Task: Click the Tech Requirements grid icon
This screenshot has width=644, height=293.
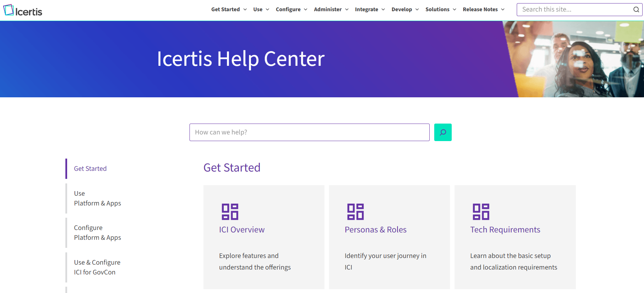Action: [x=481, y=212]
